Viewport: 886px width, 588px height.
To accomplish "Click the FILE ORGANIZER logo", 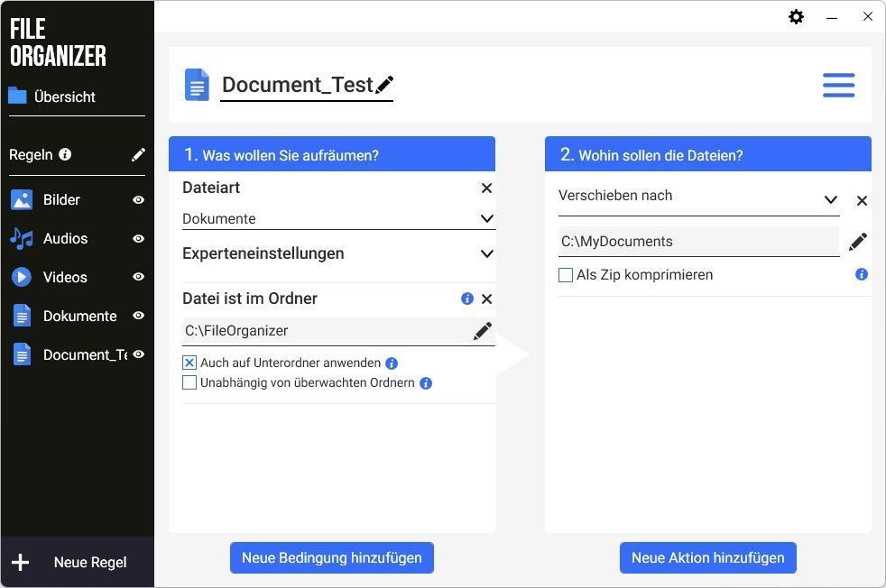I will pyautogui.click(x=58, y=42).
